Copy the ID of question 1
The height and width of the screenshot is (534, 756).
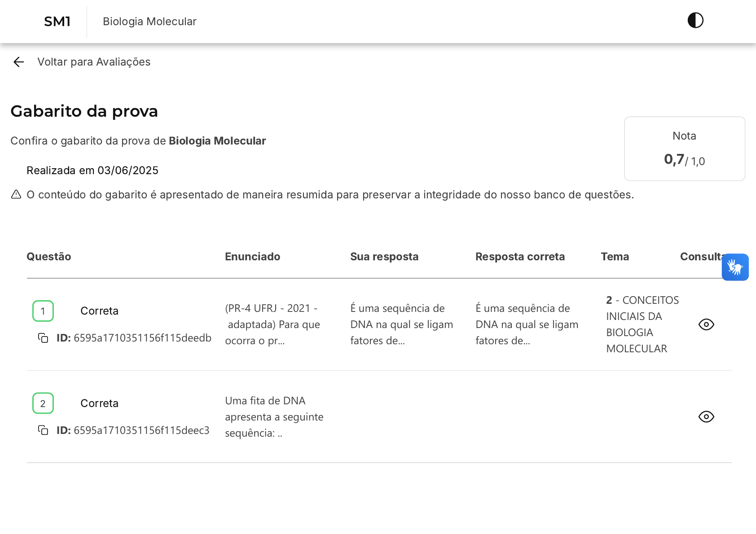pyautogui.click(x=43, y=338)
